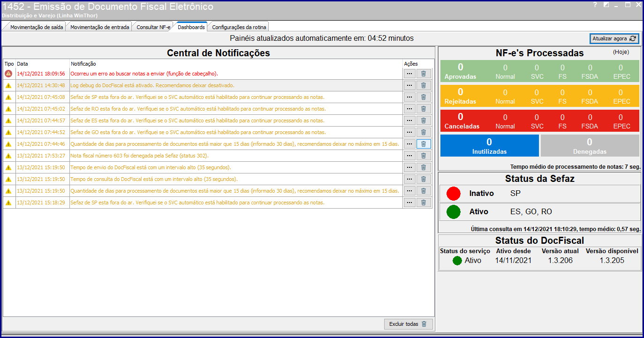Viewport: 644px width, 338px height.
Task: Click warning icon of the 13/12/2021 15:18:29 row
Action: 8,203
